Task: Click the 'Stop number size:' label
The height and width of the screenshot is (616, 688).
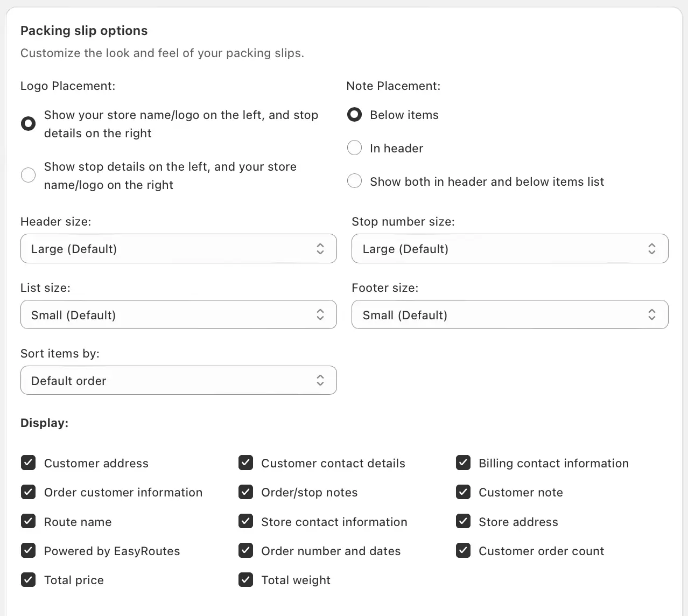Action: point(403,221)
